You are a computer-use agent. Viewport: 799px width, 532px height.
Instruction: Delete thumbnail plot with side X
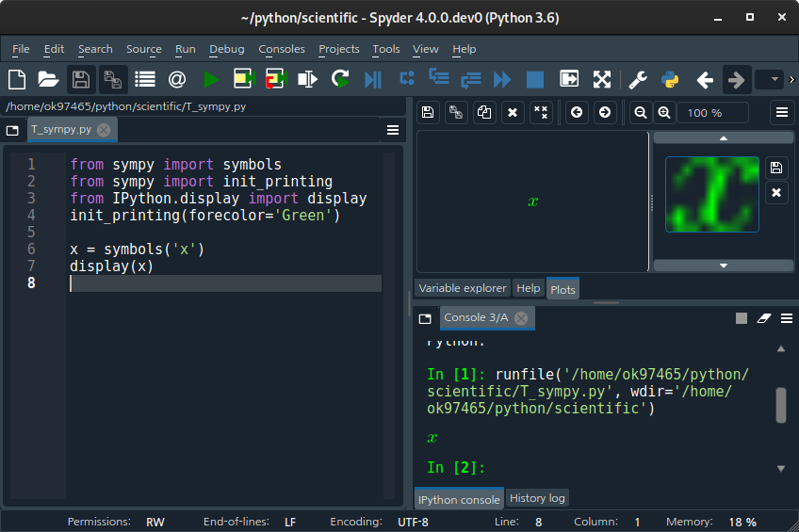tap(776, 192)
